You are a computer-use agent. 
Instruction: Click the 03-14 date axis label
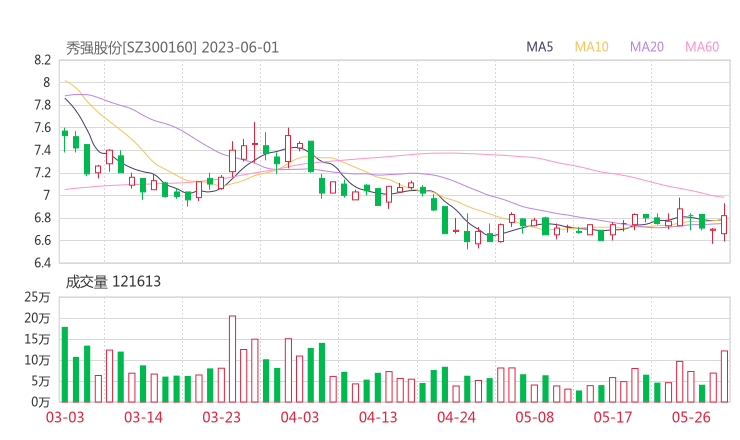(x=143, y=417)
